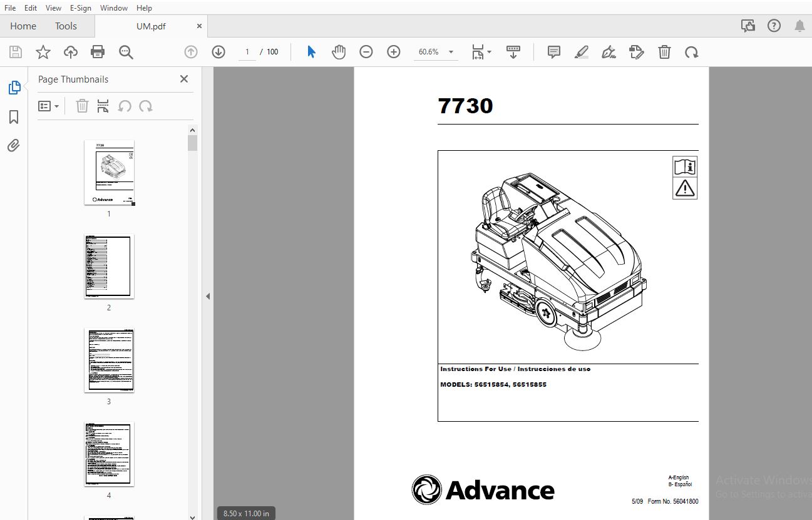Open the find text magnifier tool
Image resolution: width=812 pixels, height=520 pixels.
click(126, 52)
